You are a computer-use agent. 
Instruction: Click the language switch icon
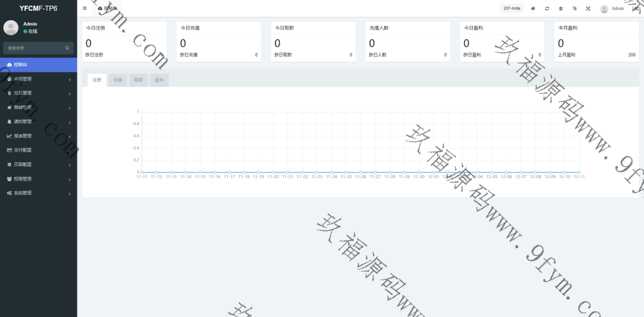[574, 9]
